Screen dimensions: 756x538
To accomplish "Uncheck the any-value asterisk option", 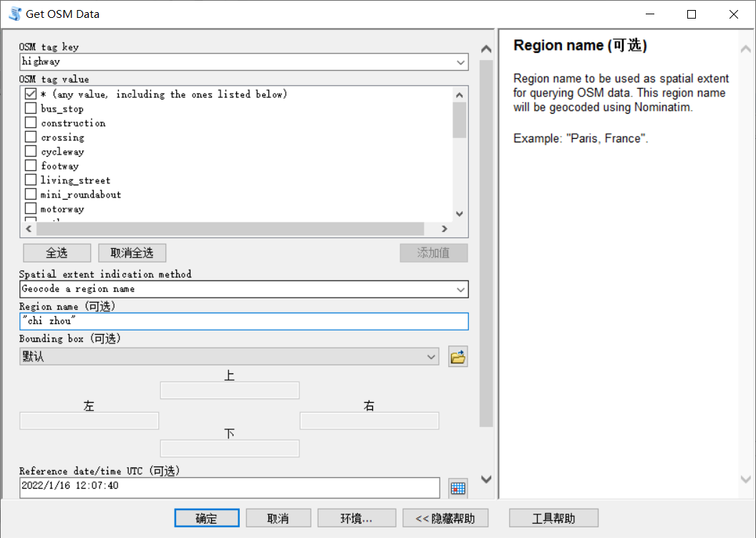I will tap(29, 94).
